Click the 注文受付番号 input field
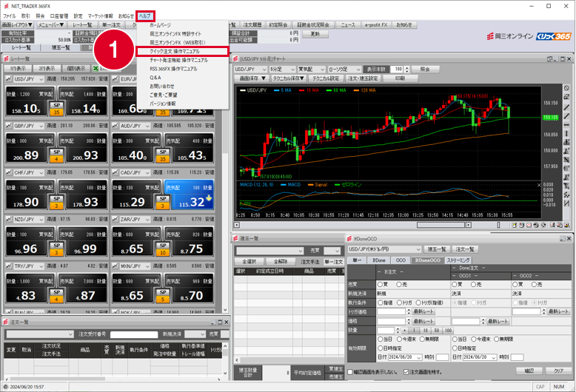 point(134,334)
